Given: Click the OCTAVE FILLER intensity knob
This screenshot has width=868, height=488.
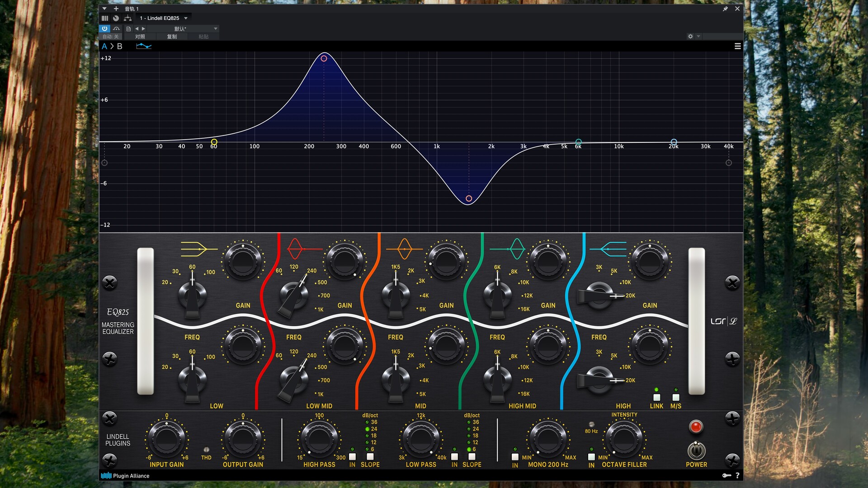Looking at the screenshot, I should coord(624,439).
